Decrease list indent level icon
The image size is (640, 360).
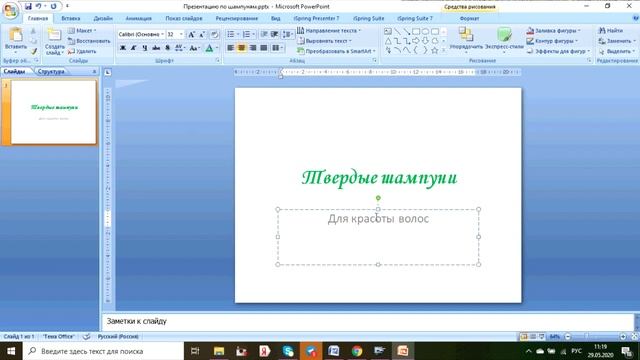coord(264,34)
